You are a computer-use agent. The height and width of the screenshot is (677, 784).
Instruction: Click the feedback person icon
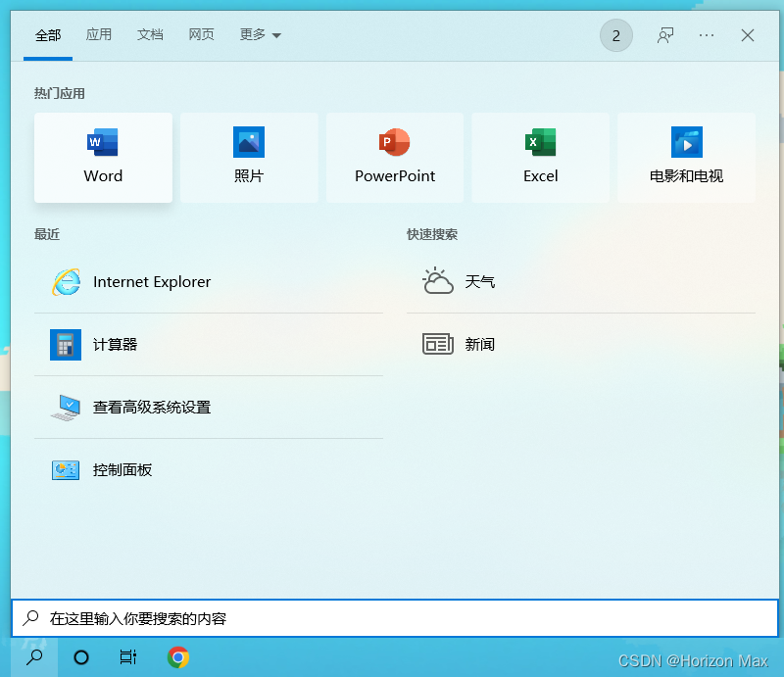[x=665, y=35]
